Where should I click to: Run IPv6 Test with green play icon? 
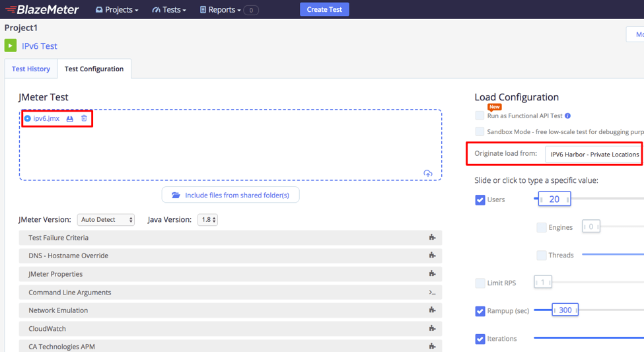[x=11, y=46]
